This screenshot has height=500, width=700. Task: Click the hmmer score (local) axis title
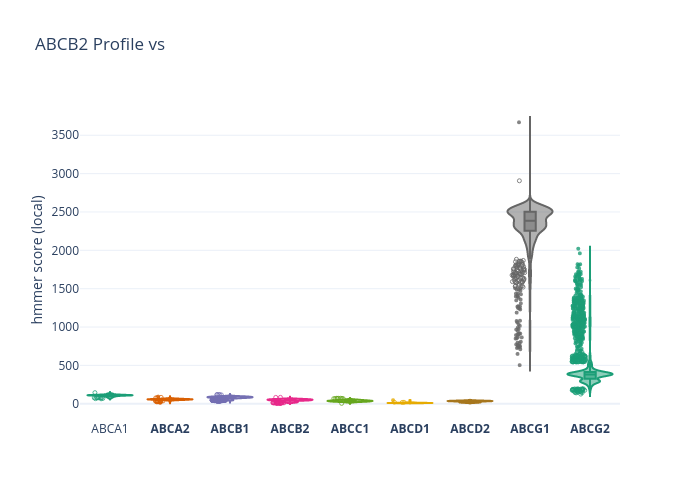tap(38, 259)
